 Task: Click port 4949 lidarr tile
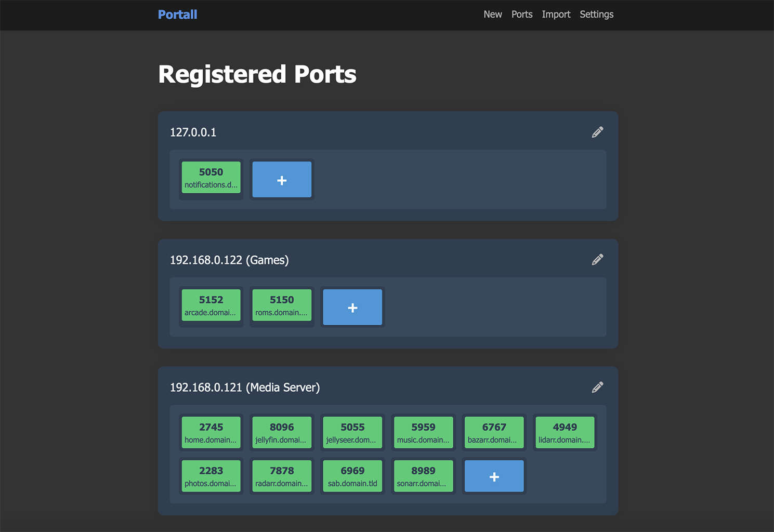coord(565,432)
